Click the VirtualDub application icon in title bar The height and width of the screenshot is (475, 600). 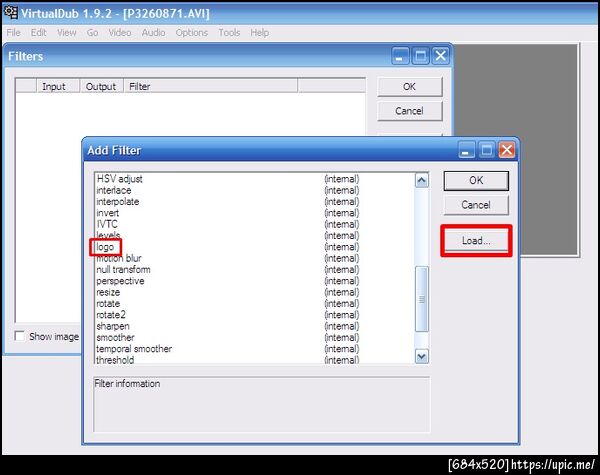[x=10, y=12]
